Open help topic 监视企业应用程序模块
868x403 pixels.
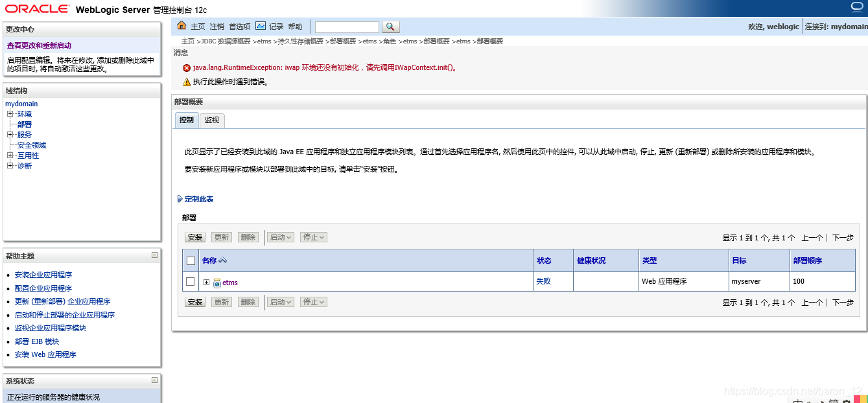[51, 328]
